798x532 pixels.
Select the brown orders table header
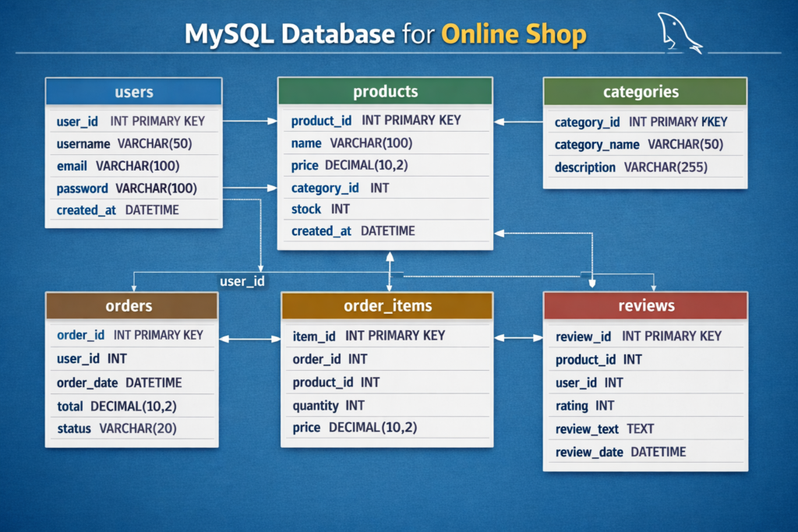pos(131,305)
